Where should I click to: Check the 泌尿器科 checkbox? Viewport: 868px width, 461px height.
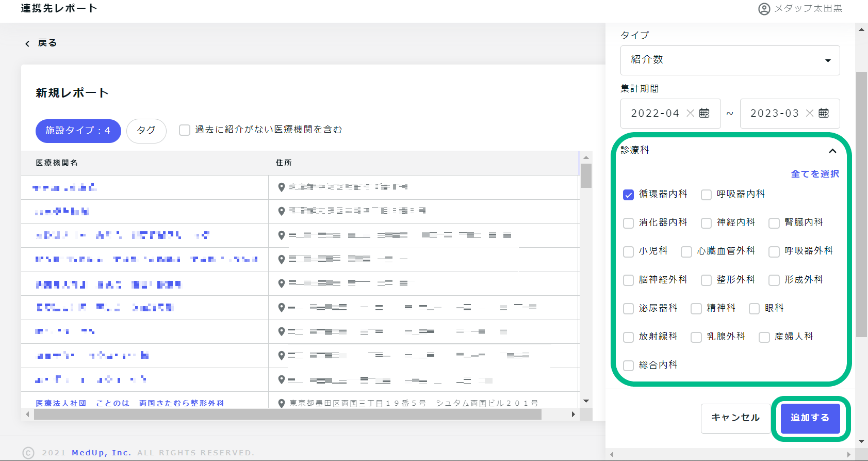(x=628, y=309)
